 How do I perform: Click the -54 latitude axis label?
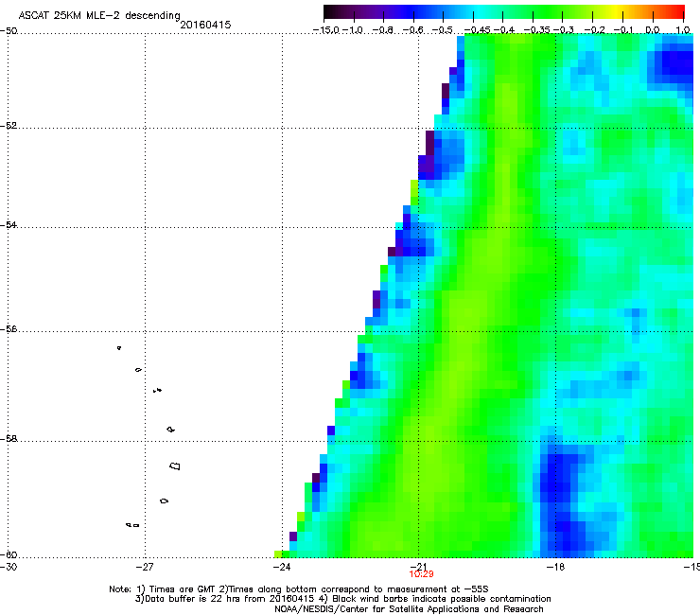tap(9, 224)
